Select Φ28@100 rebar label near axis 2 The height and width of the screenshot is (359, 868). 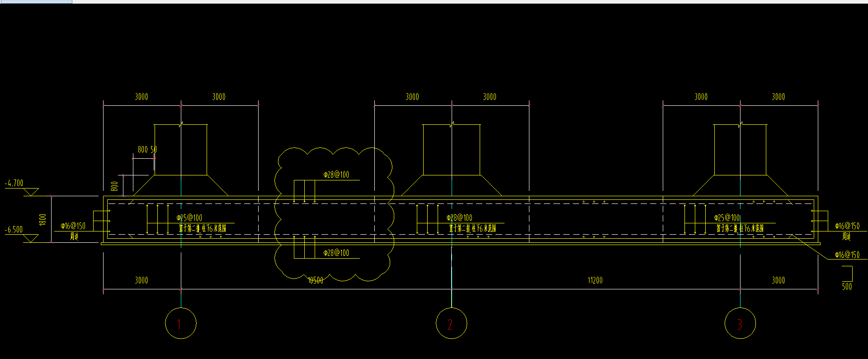(x=459, y=217)
